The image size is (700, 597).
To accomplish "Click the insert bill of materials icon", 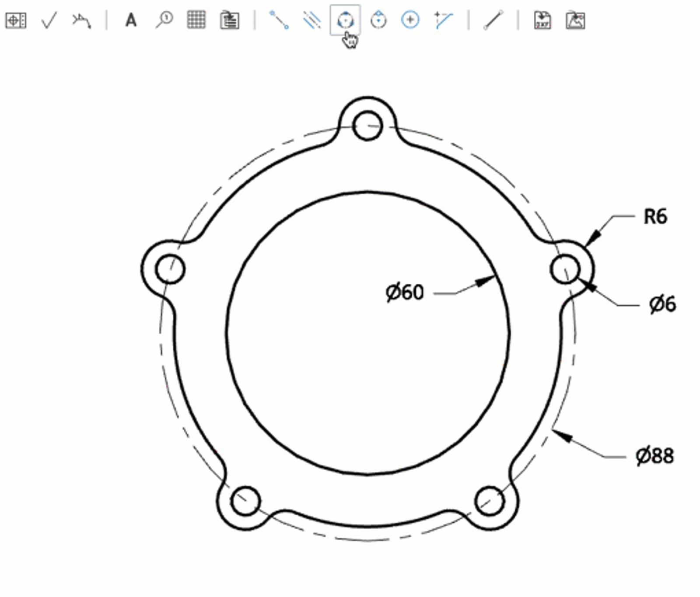I will point(229,20).
